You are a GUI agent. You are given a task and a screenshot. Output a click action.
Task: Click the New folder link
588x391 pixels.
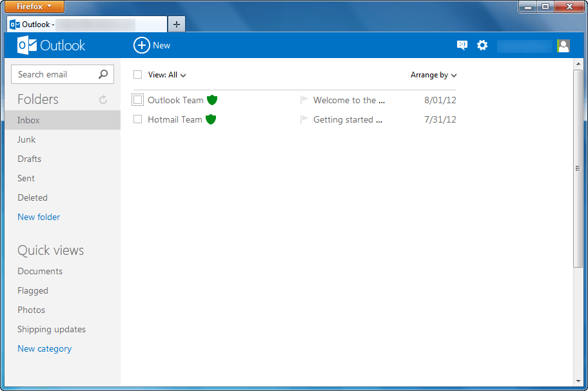click(x=38, y=217)
